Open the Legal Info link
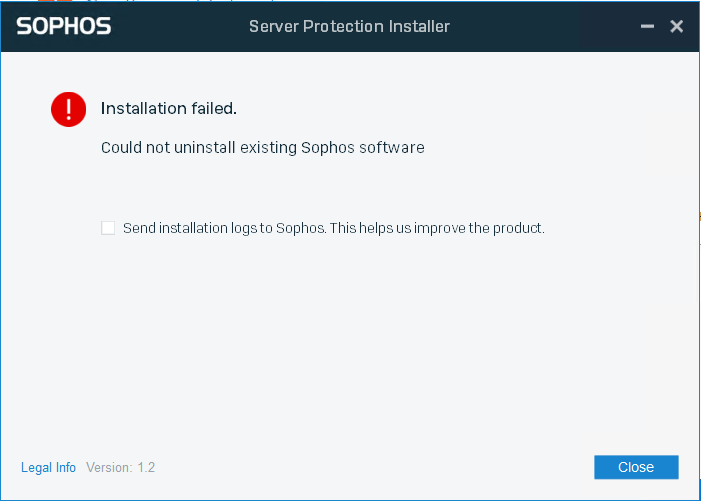Screen dimensions: 701x501 pos(48,467)
